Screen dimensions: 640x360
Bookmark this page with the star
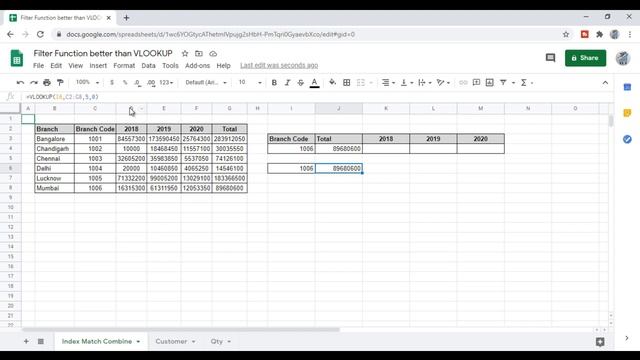(566, 35)
